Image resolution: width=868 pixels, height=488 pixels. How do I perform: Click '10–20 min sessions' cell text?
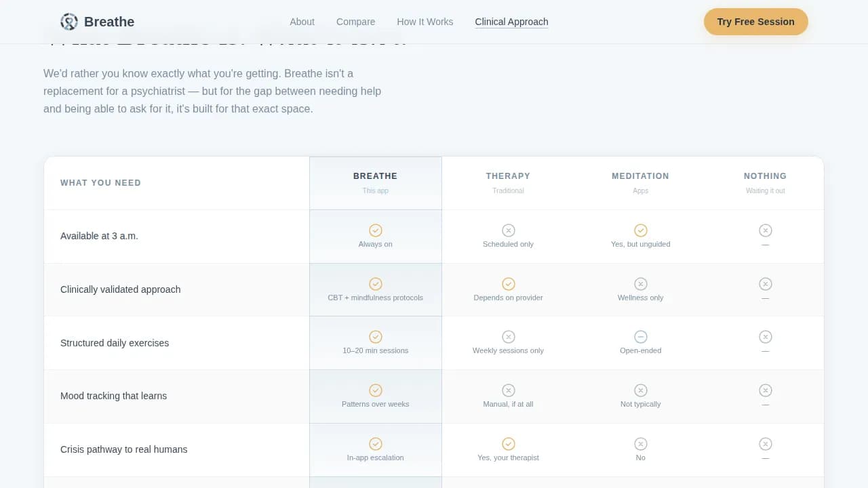pos(376,350)
